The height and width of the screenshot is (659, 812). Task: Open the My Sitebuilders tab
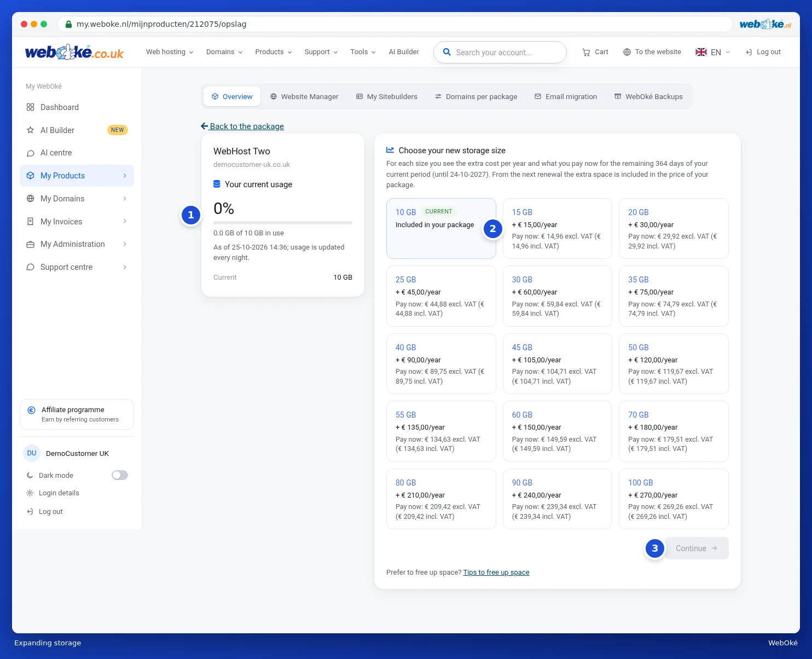pyautogui.click(x=386, y=96)
